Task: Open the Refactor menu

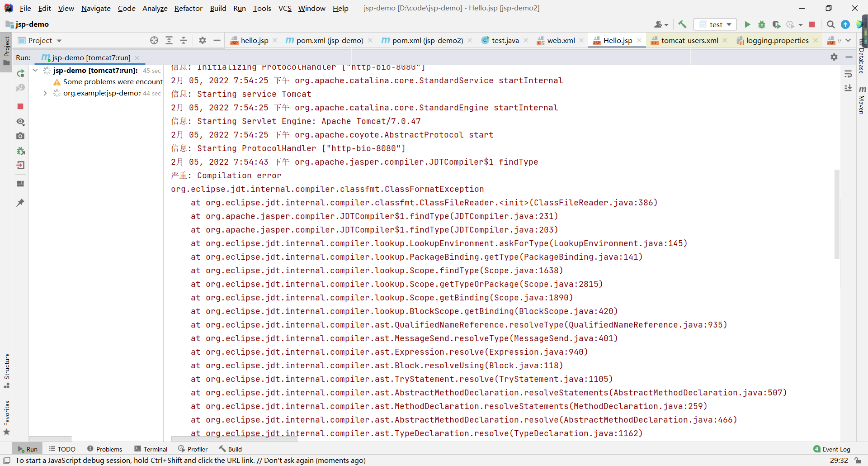Action: [x=189, y=8]
